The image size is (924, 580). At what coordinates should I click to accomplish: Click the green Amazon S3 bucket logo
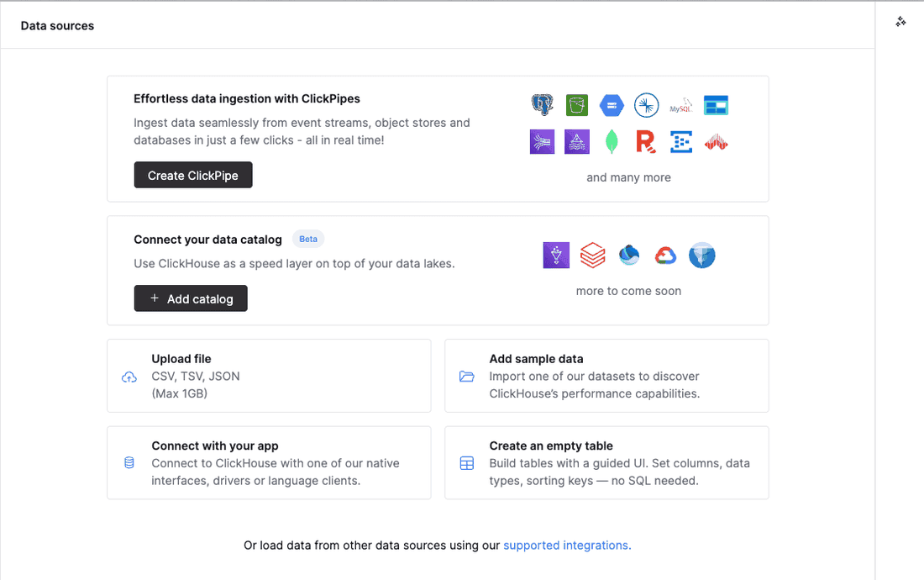[x=577, y=106]
